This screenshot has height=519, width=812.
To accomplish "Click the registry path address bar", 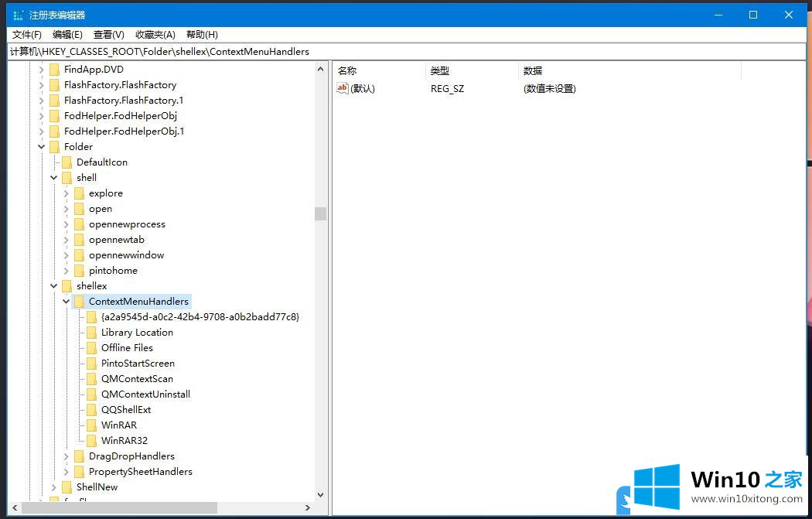I will [406, 51].
